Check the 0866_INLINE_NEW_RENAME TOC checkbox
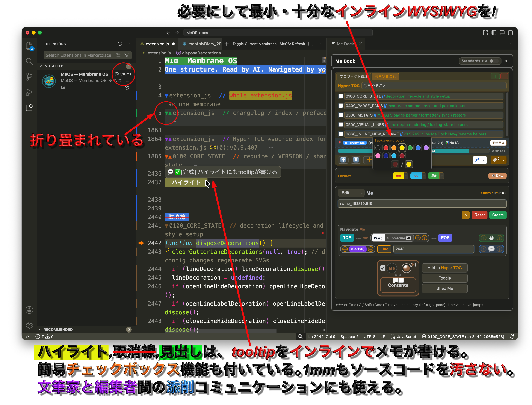Viewport: 532px width, 405px height. tap(340, 133)
